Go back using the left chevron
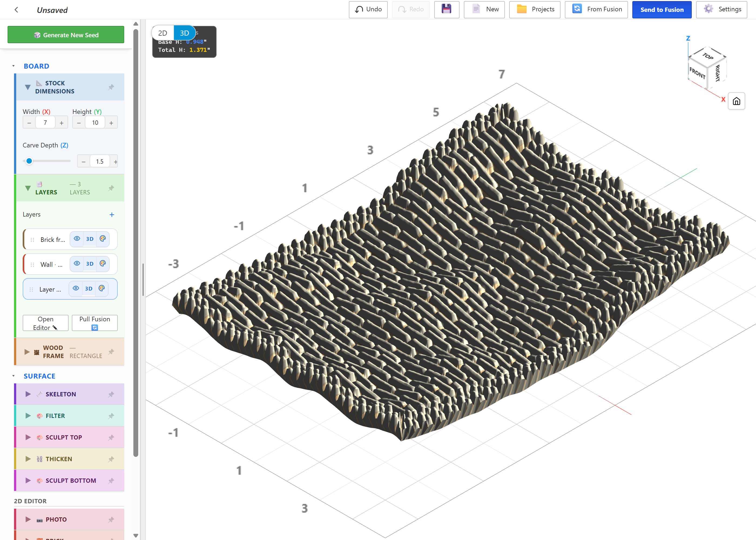The width and height of the screenshot is (756, 540). pos(16,10)
